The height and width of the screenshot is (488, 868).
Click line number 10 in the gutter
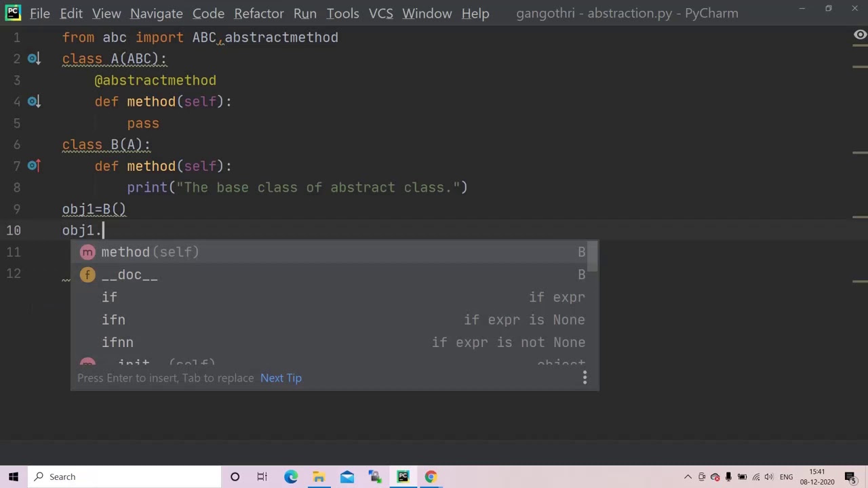point(13,230)
